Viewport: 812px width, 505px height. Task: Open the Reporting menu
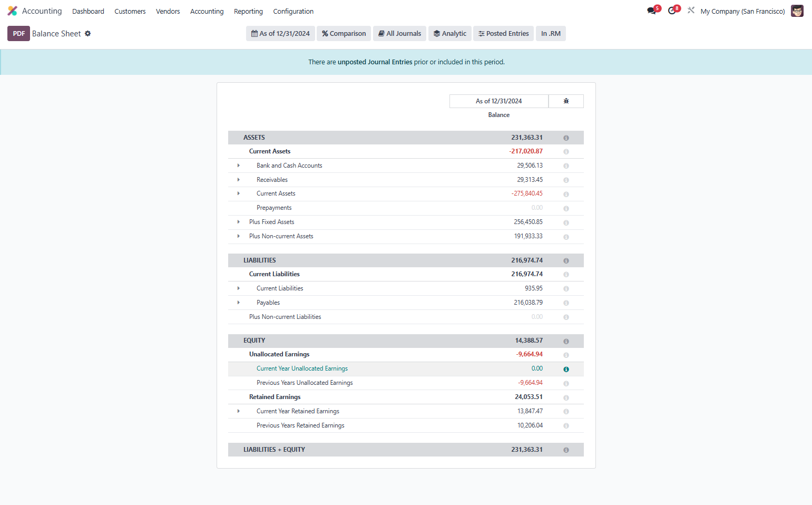click(x=248, y=11)
